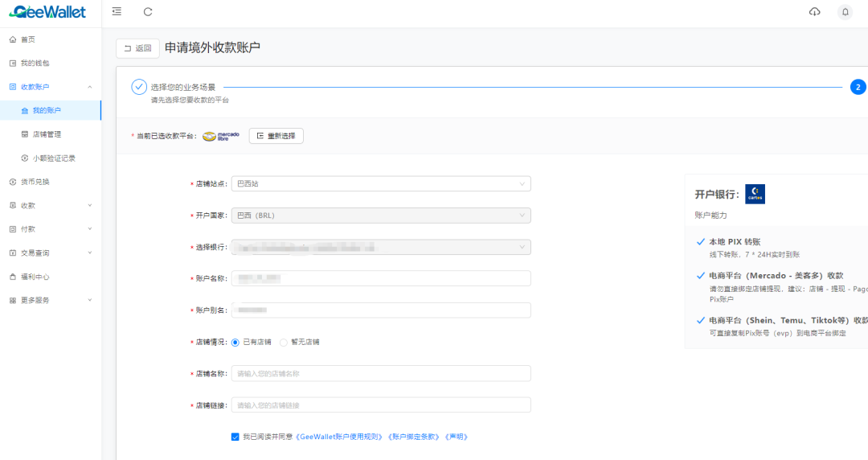Open the notification bell
Image resolution: width=868 pixels, height=460 pixels.
click(845, 11)
